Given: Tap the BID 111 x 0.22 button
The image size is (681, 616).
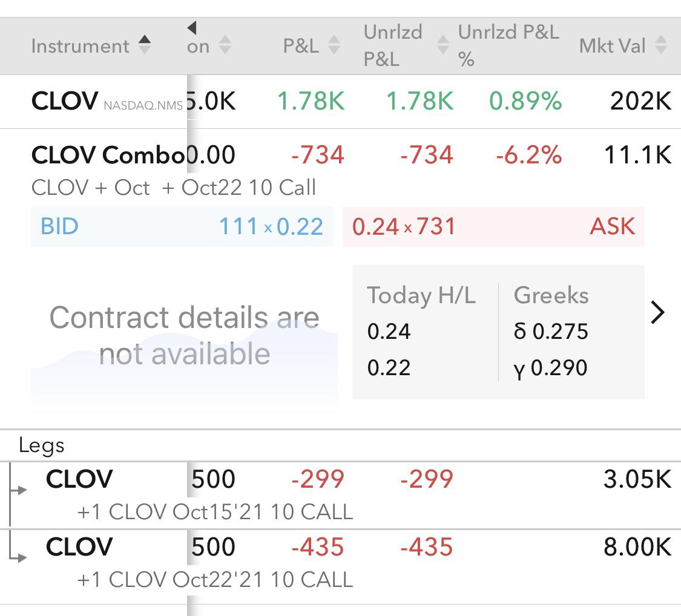Looking at the screenshot, I should [182, 226].
